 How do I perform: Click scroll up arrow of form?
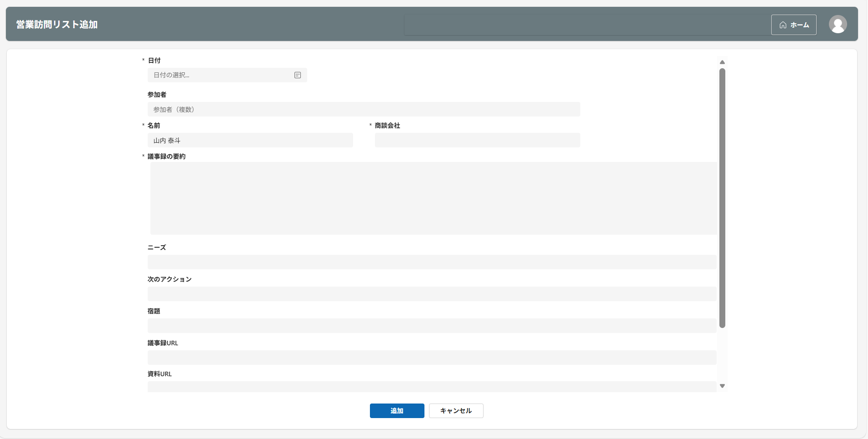722,62
